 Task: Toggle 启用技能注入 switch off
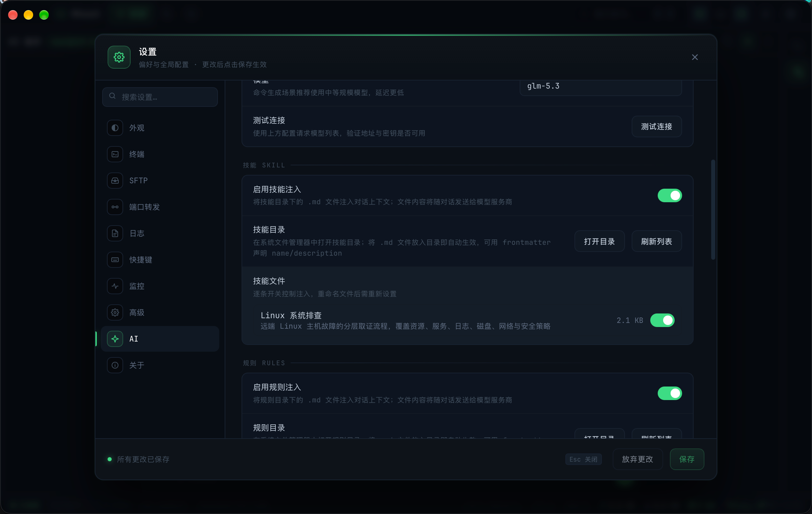pyautogui.click(x=670, y=195)
